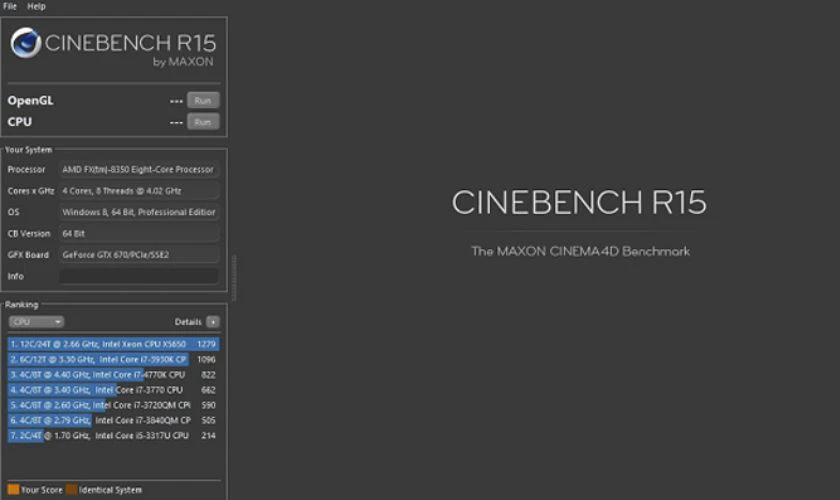Click the orange Your Score legend swatch
This screenshot has width=840, height=500.
(x=13, y=490)
